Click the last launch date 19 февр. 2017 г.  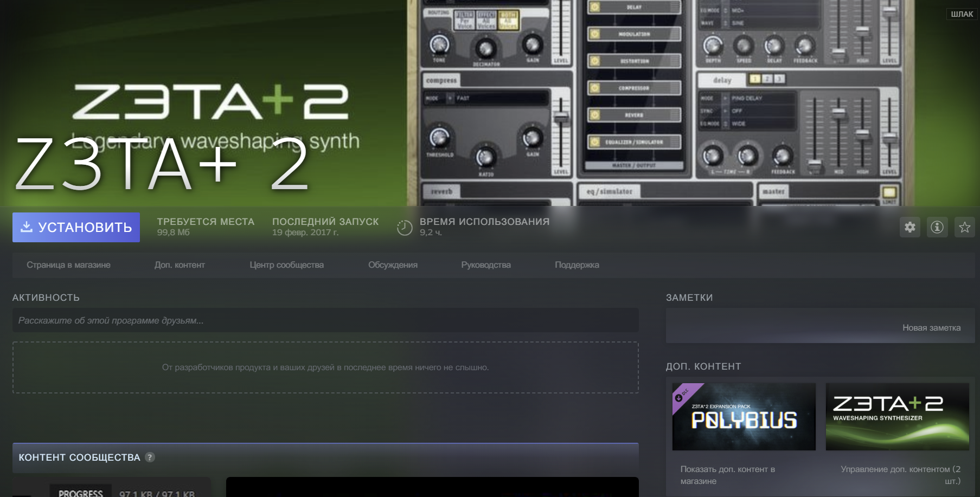pos(305,233)
